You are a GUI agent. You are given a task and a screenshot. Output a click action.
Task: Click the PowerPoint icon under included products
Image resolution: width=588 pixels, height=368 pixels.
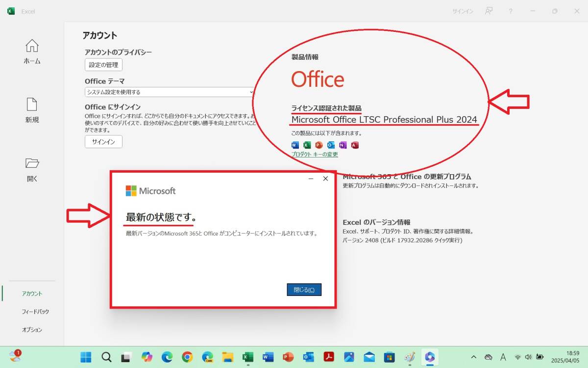coord(319,145)
